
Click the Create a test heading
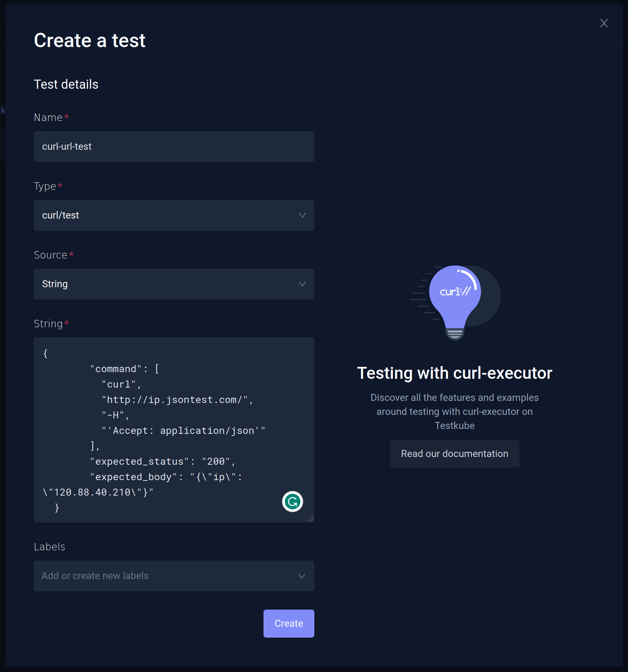point(89,40)
